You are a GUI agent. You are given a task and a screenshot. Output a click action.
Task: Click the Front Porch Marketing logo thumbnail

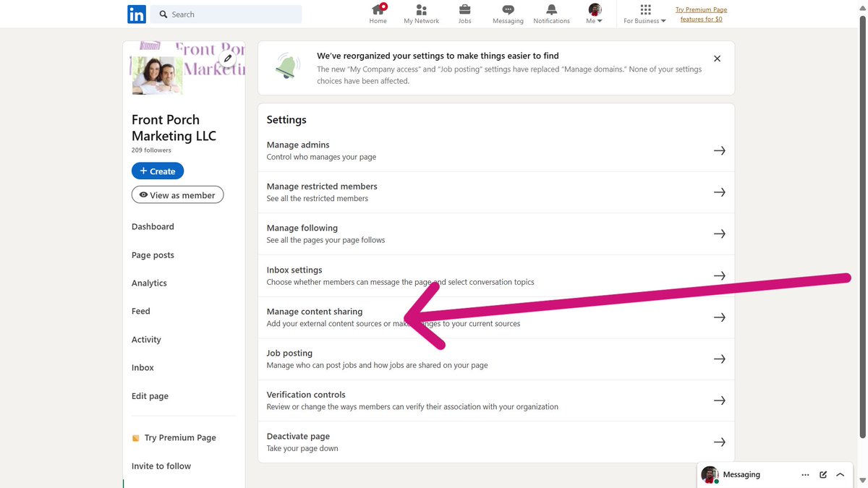click(x=157, y=75)
